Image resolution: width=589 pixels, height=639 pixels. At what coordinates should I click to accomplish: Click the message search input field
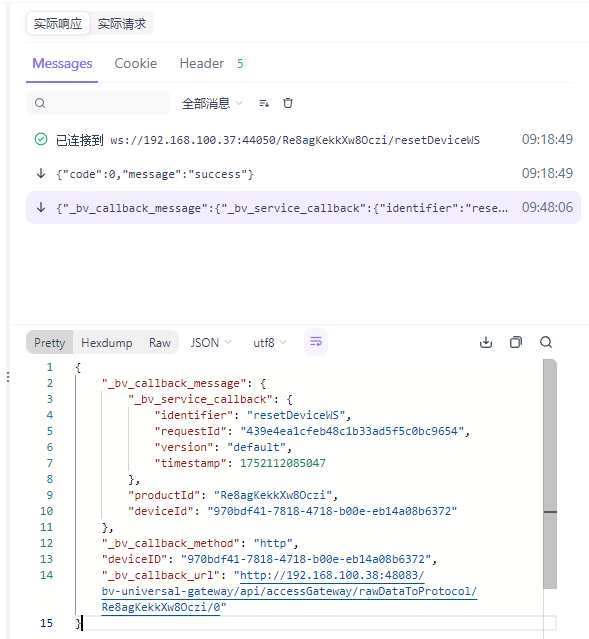(x=98, y=103)
